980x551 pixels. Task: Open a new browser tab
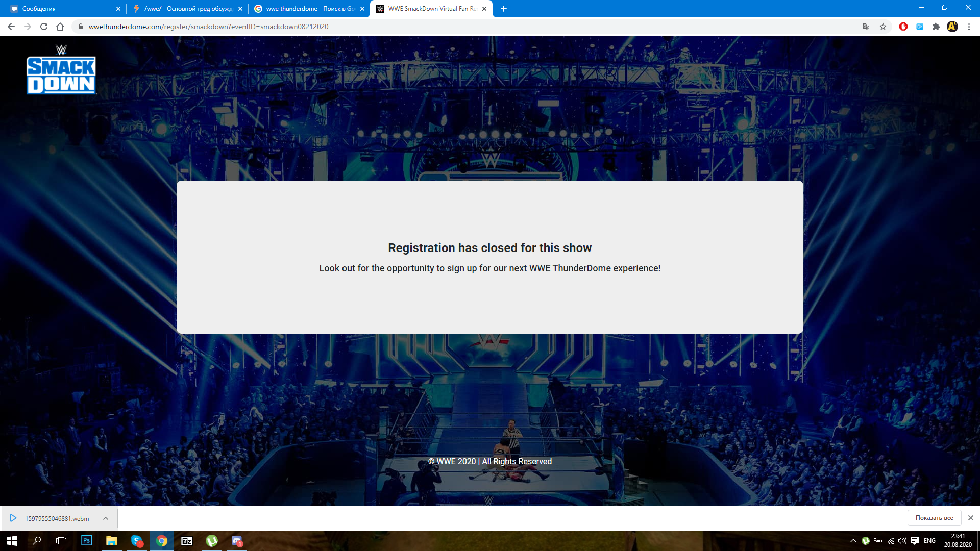coord(504,9)
